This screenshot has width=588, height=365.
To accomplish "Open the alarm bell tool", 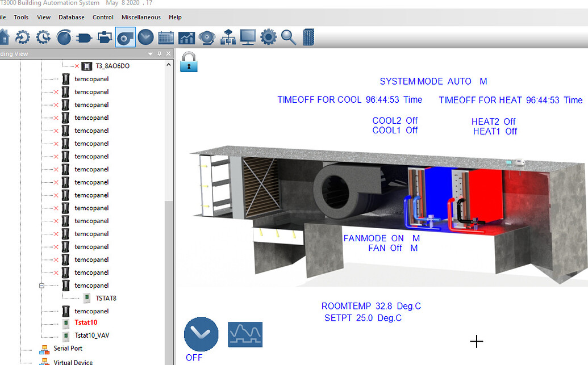I will click(206, 37).
